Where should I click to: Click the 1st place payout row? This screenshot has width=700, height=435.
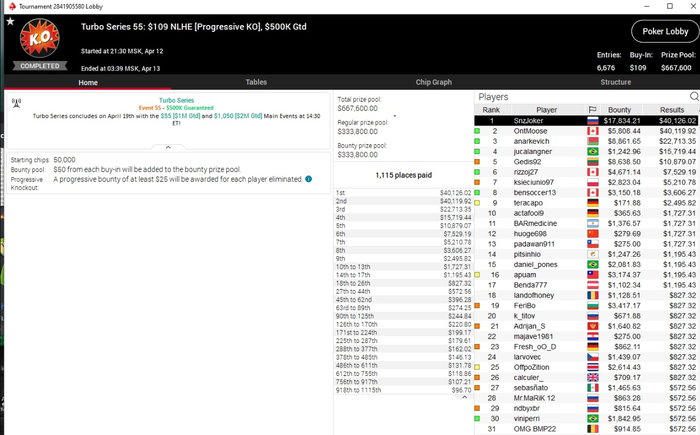tap(403, 193)
